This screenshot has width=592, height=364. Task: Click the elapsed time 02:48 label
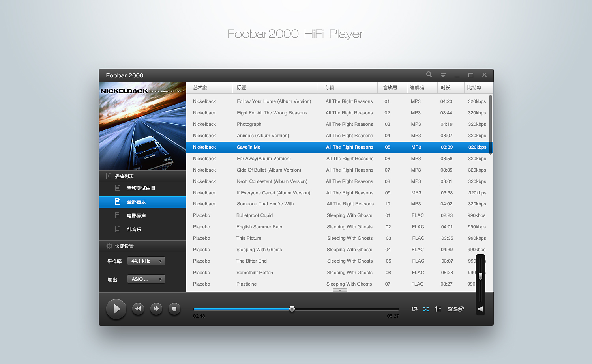[x=199, y=316]
